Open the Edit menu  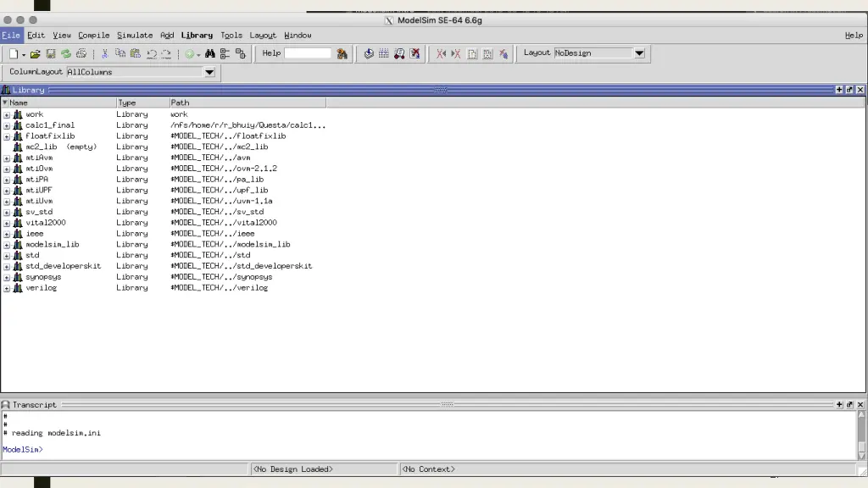click(x=36, y=36)
